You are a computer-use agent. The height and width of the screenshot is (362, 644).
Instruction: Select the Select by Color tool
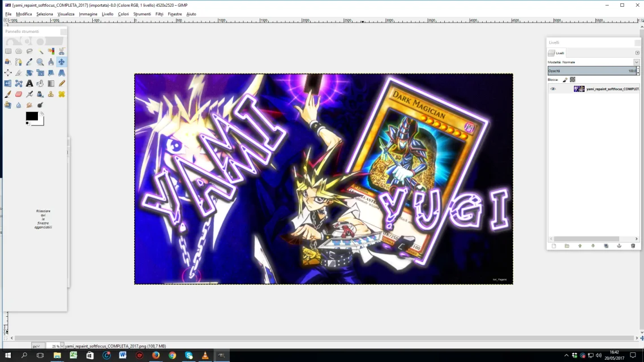click(x=51, y=51)
